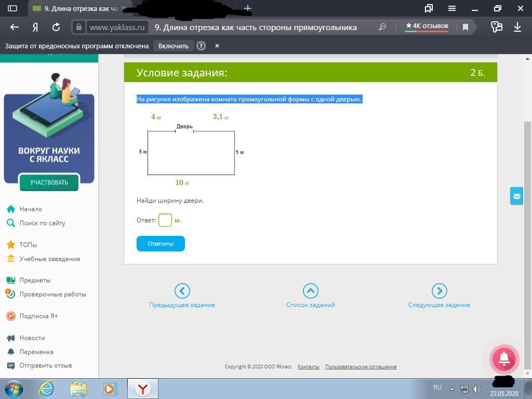Screen dimensions: 532x399
Task: Select Предметы in the sidebar
Action: (35, 280)
